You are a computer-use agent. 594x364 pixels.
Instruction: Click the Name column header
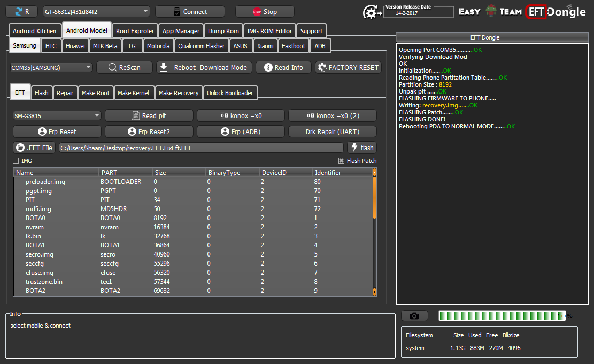point(56,172)
